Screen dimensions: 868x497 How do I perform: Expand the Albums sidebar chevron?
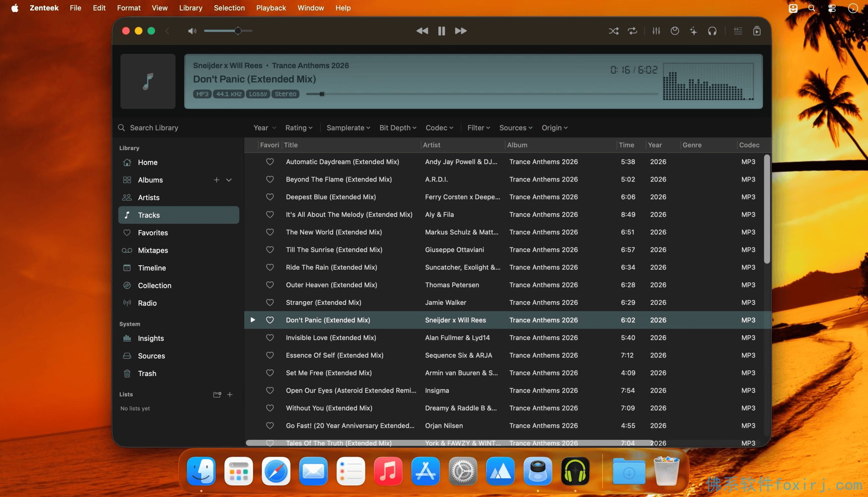[x=229, y=180]
